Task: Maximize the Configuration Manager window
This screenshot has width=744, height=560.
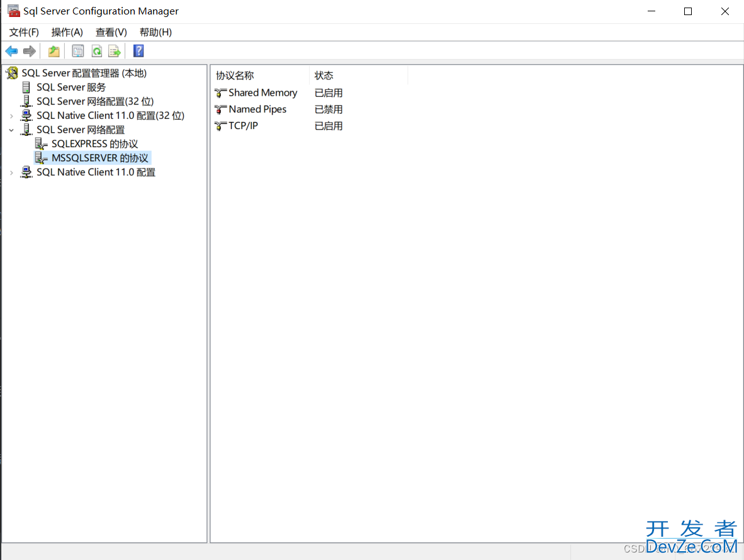Action: pyautogui.click(x=688, y=11)
